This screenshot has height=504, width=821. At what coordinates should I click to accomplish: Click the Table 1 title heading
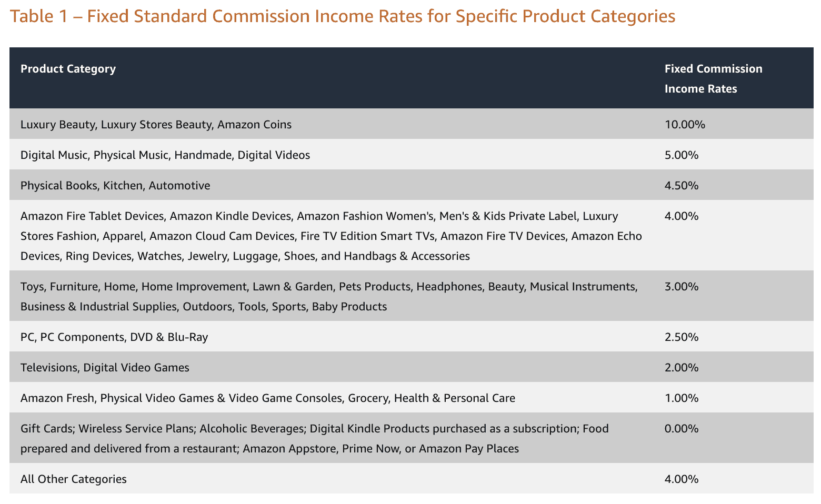point(342,17)
